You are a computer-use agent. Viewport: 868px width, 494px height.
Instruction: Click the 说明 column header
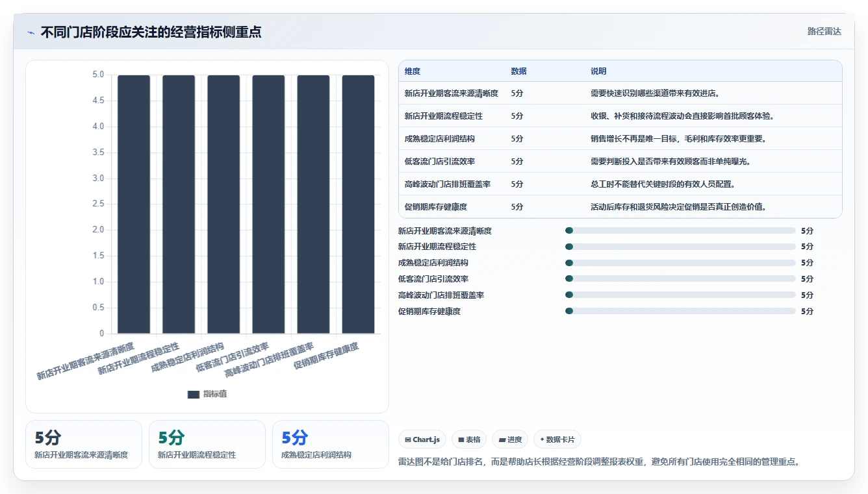pos(598,71)
